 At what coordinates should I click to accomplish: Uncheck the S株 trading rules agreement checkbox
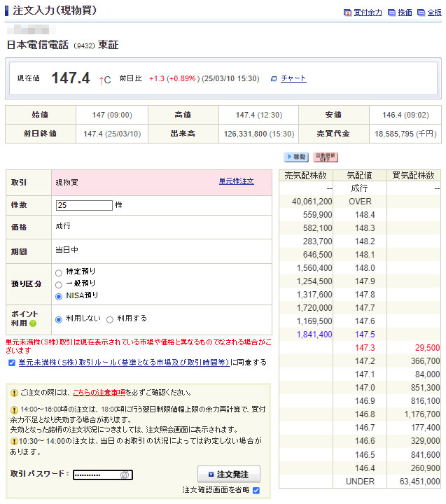[x=11, y=363]
